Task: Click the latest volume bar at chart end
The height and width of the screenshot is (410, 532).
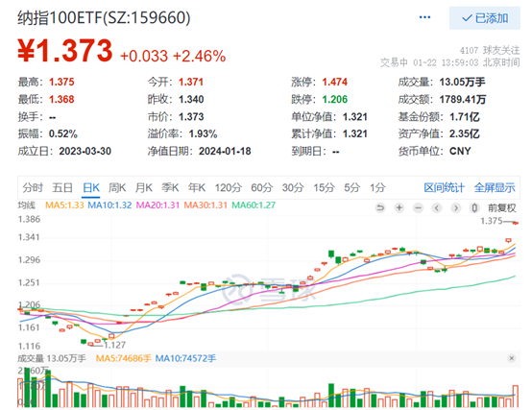Action: [516, 397]
